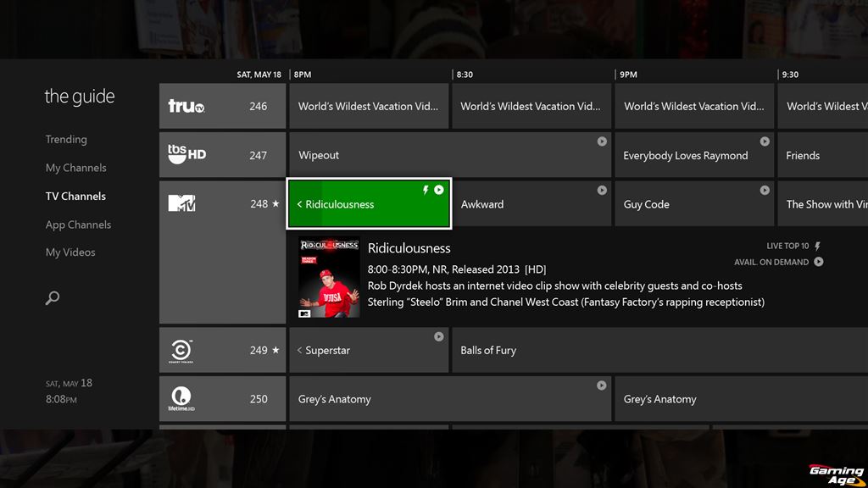Select 9:30 World's Wildest Vacation Videos tile
The width and height of the screenshot is (868, 488).
point(822,106)
